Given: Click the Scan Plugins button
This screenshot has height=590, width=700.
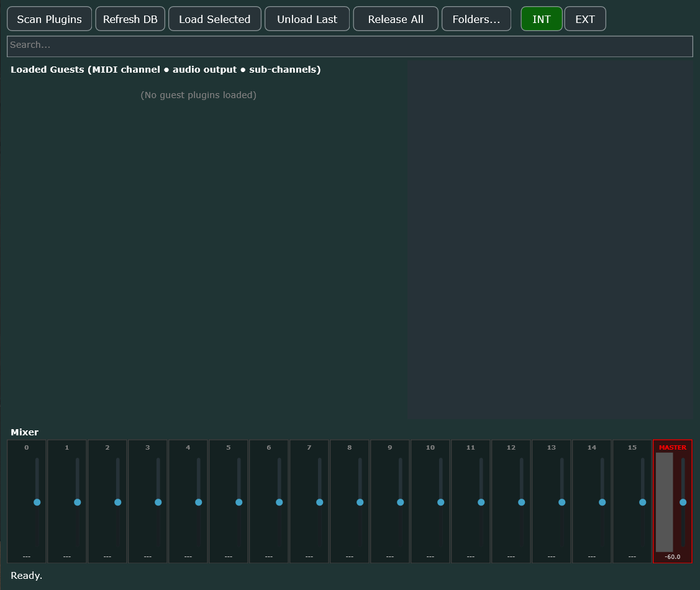Looking at the screenshot, I should click(50, 19).
